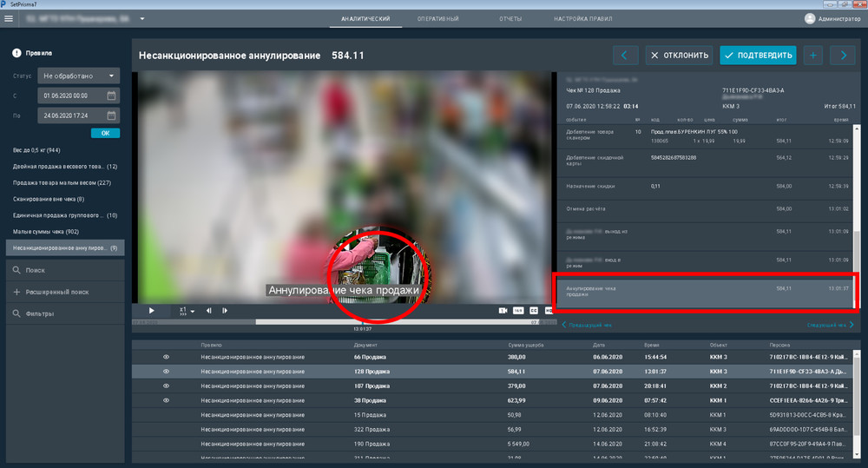Step one frame backward
Screen dimensions: 868x468
tap(208, 311)
